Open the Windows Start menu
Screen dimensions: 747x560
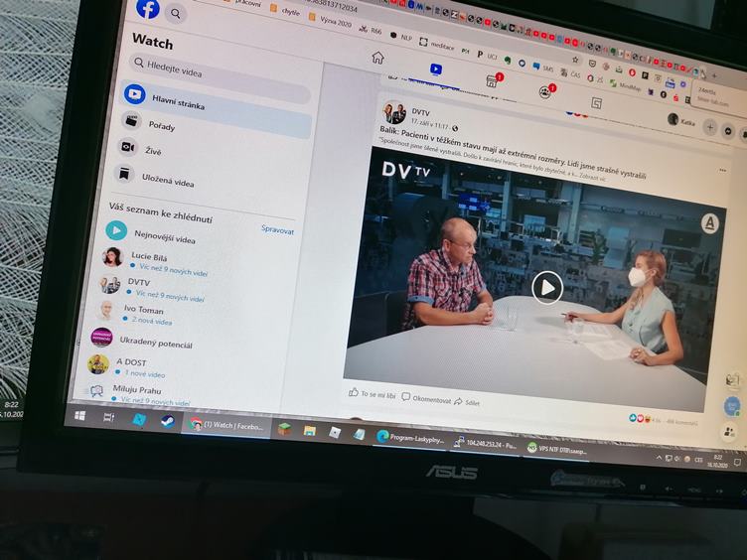(80, 415)
